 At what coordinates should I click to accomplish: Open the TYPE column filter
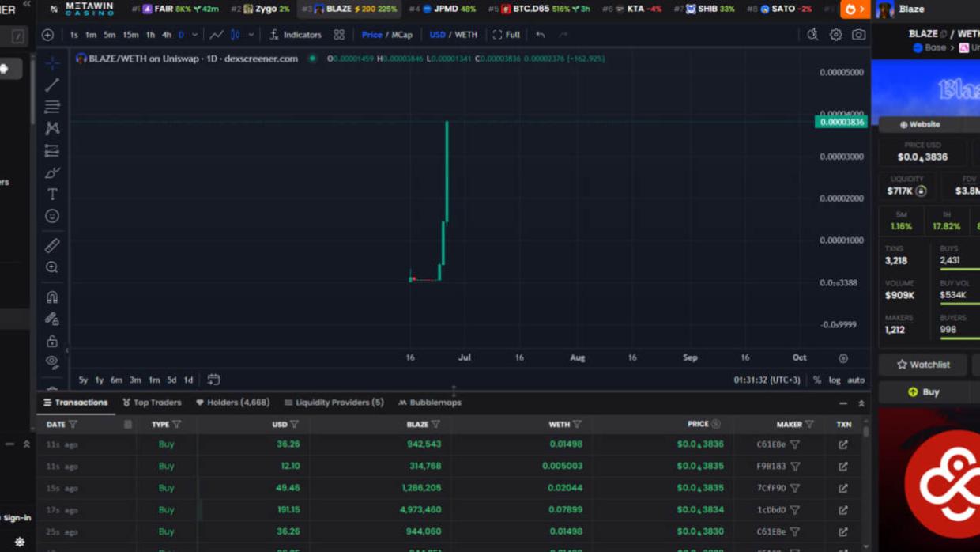(177, 424)
